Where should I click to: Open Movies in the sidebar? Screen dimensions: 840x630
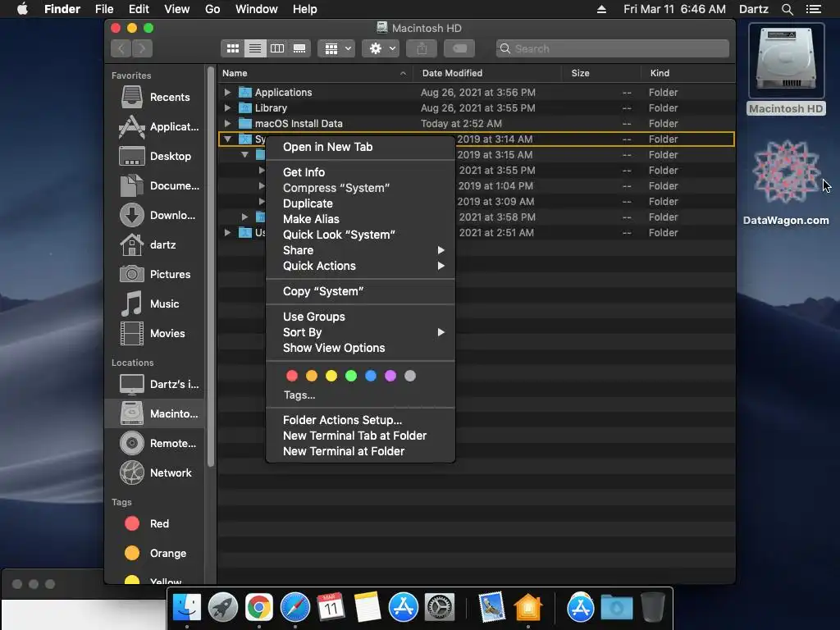coord(155,333)
